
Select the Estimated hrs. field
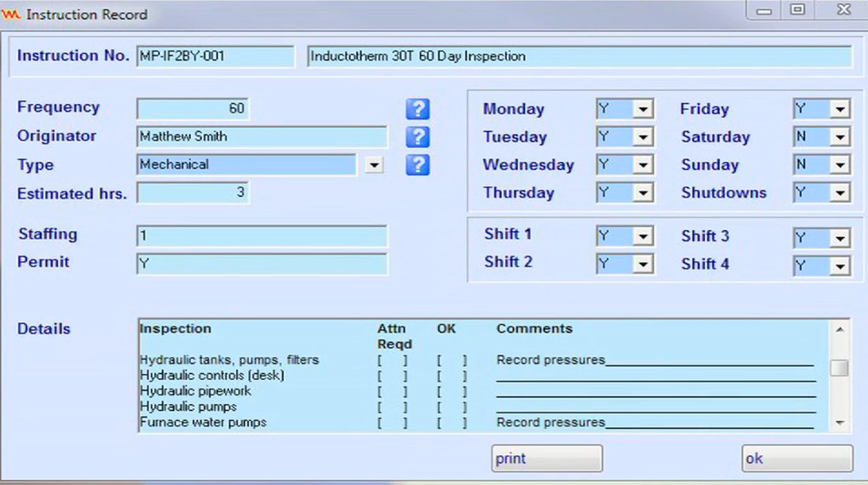pyautogui.click(x=193, y=193)
